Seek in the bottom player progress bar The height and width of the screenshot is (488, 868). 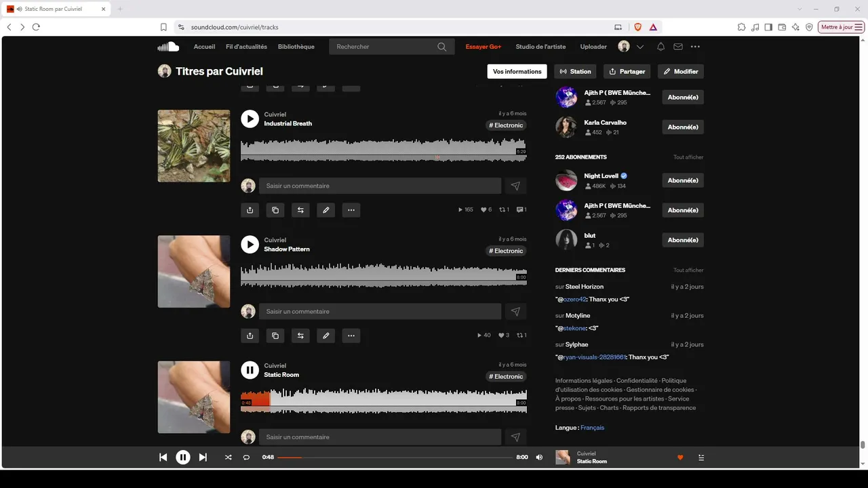click(395, 457)
